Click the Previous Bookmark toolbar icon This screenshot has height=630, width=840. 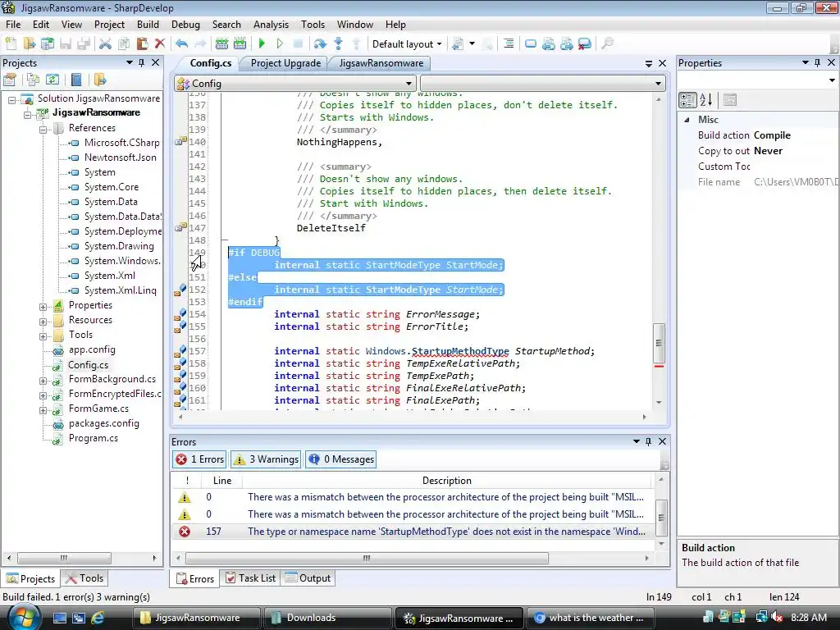click(548, 44)
